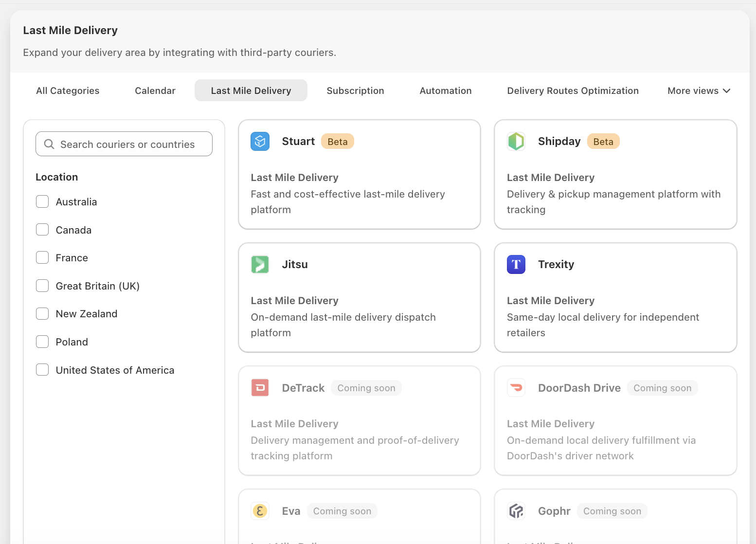Viewport: 756px width, 544px height.
Task: Click the Search couriers or countries field
Action: point(124,144)
